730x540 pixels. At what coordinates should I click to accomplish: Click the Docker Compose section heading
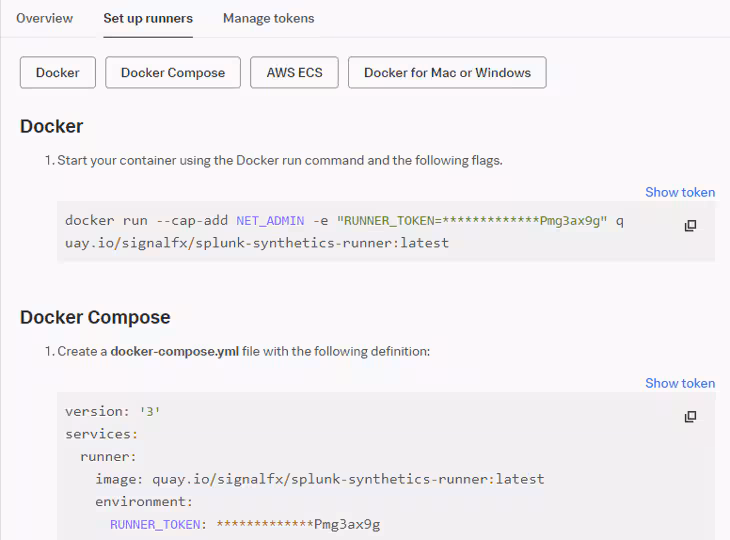[95, 317]
